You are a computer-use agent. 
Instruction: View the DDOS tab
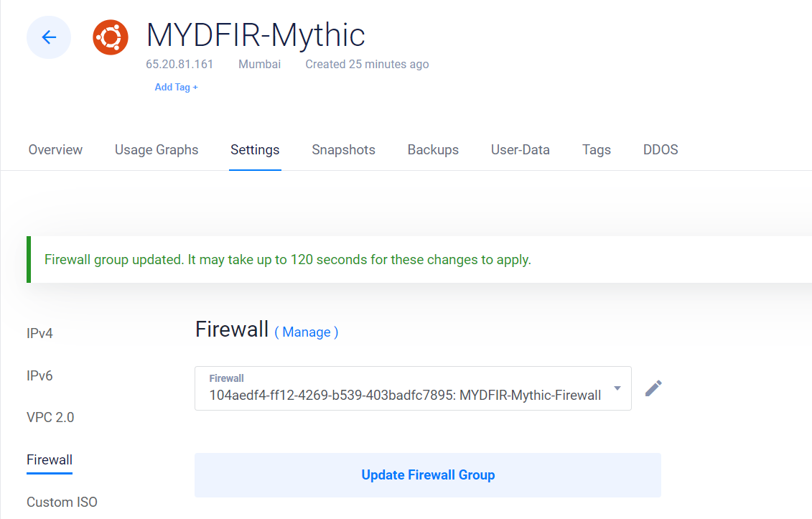[661, 150]
